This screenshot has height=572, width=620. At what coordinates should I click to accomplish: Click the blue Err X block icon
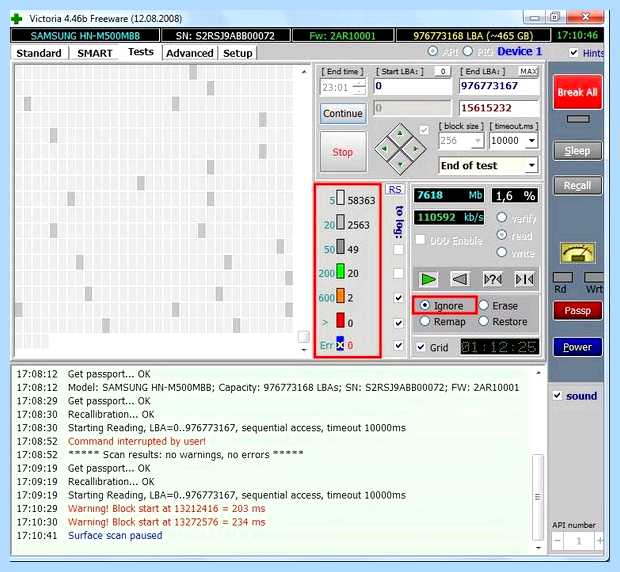340,344
